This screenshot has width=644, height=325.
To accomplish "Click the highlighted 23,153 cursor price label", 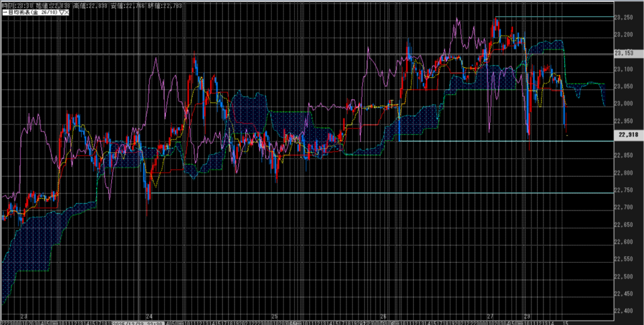I will 627,53.
